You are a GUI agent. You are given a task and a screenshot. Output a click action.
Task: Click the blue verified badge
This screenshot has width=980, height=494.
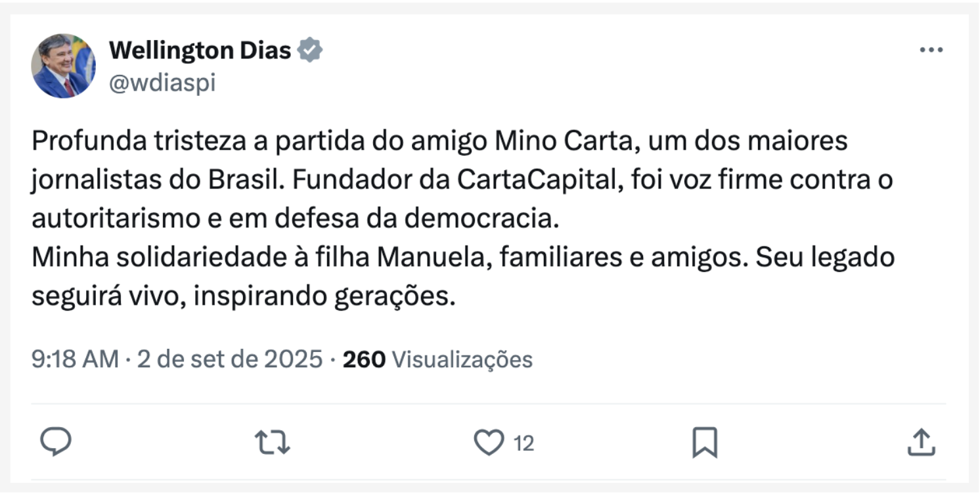point(310,50)
